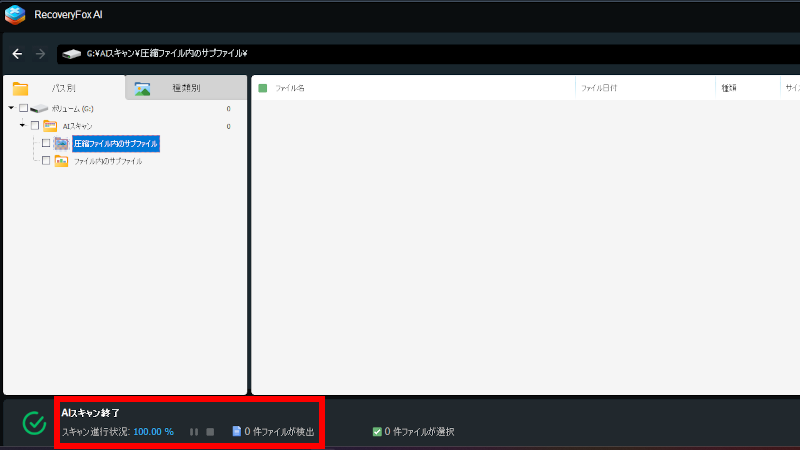The image size is (800, 450).
Task: Check the ボリューム (G:) checkbox
Action: [23, 108]
